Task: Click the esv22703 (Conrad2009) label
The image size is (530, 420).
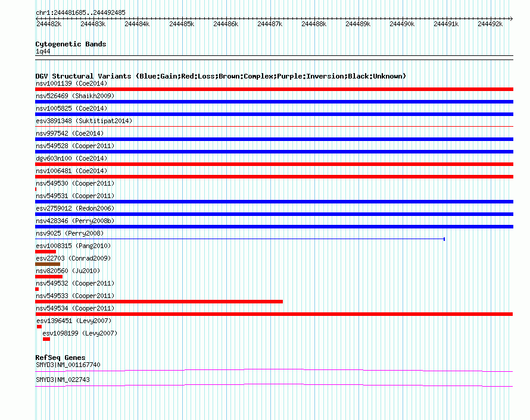Action: pos(73,258)
